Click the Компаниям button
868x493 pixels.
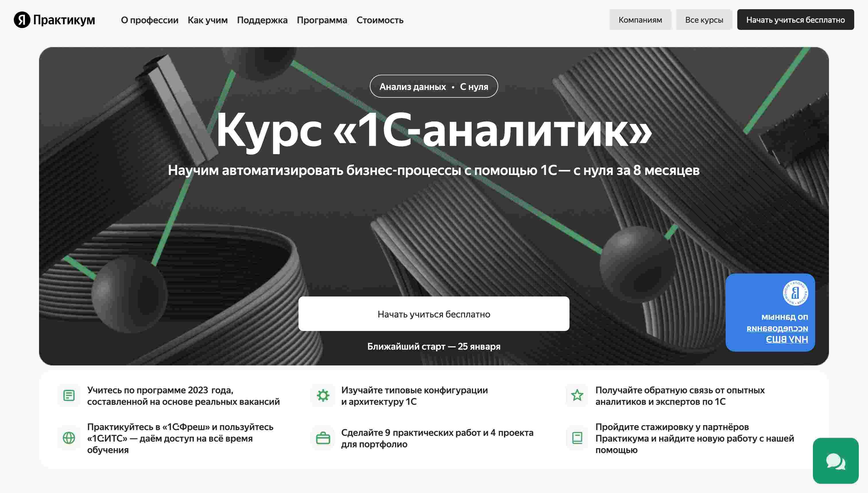point(640,20)
